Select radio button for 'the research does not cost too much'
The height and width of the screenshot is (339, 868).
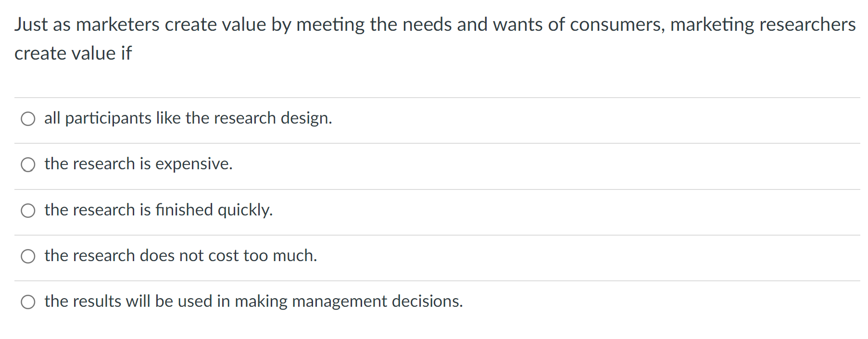(28, 256)
